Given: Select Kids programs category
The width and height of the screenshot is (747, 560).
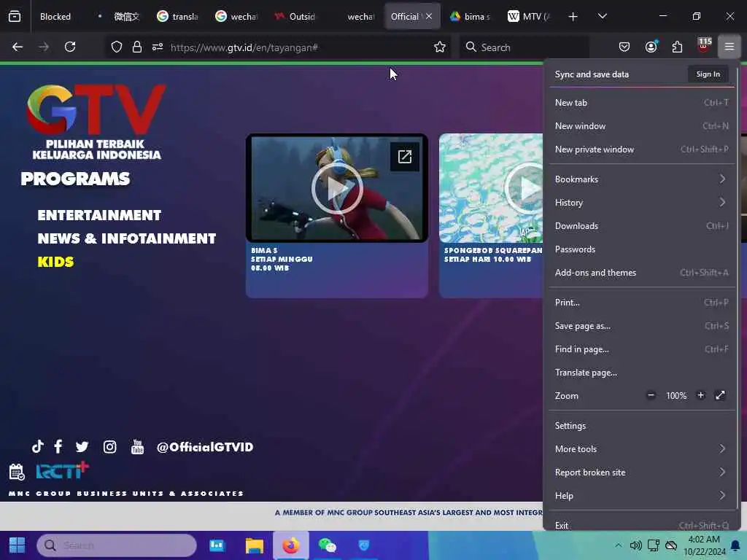Looking at the screenshot, I should tap(55, 262).
